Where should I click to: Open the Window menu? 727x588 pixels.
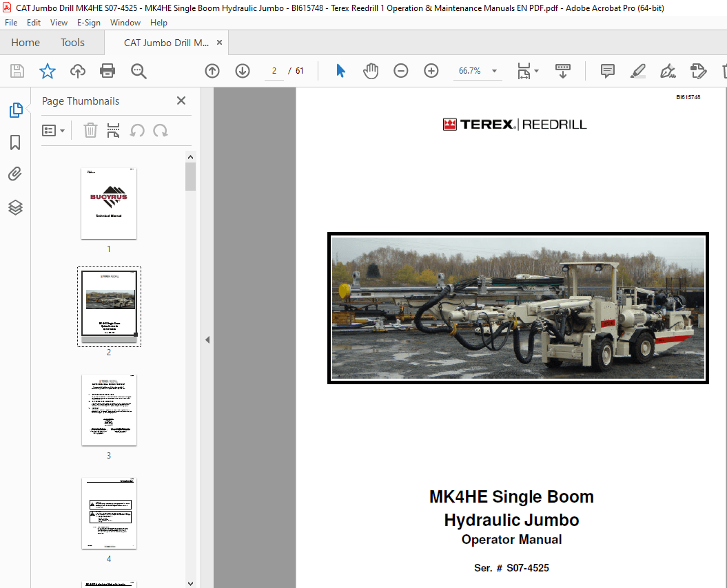click(x=125, y=23)
